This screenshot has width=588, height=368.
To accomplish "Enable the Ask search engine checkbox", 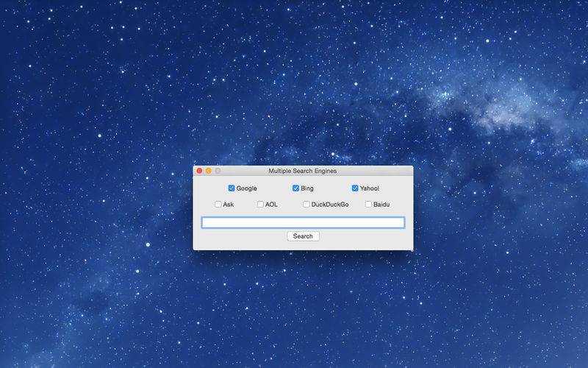I will click(218, 205).
